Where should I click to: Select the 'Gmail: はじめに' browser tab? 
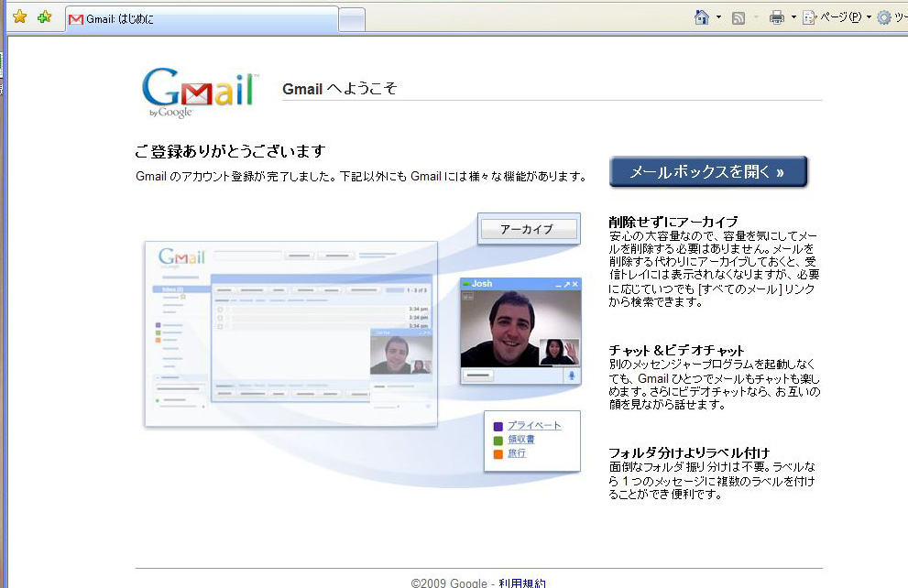(x=202, y=19)
